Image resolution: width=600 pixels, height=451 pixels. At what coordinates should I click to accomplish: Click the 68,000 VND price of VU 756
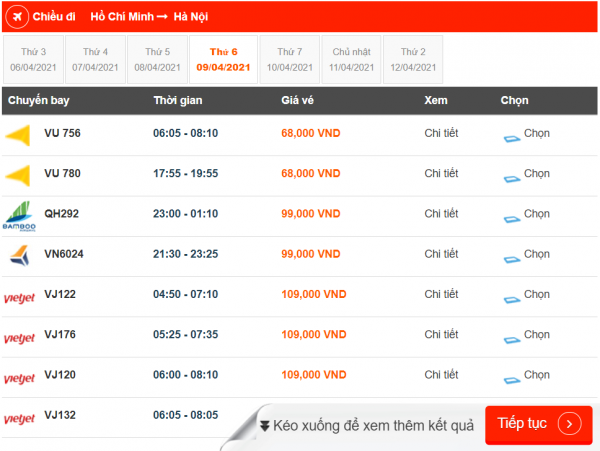pyautogui.click(x=311, y=133)
